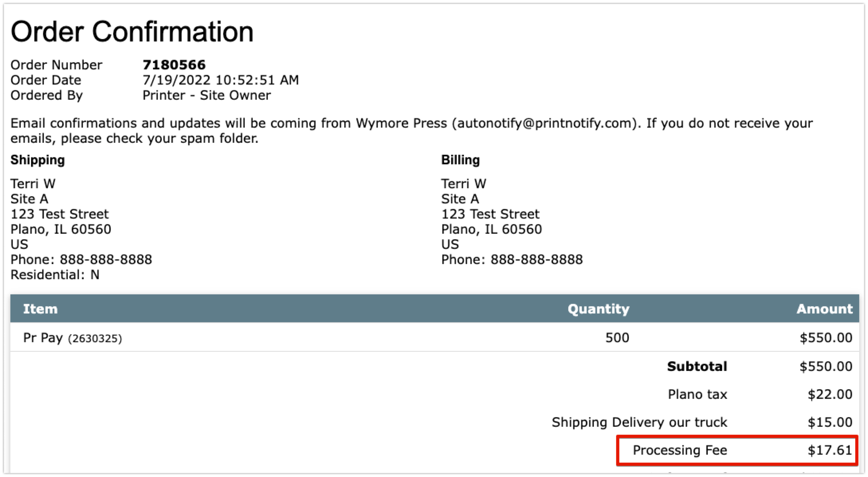Click the Order Confirmation heading
The width and height of the screenshot is (868, 477).
click(x=132, y=32)
